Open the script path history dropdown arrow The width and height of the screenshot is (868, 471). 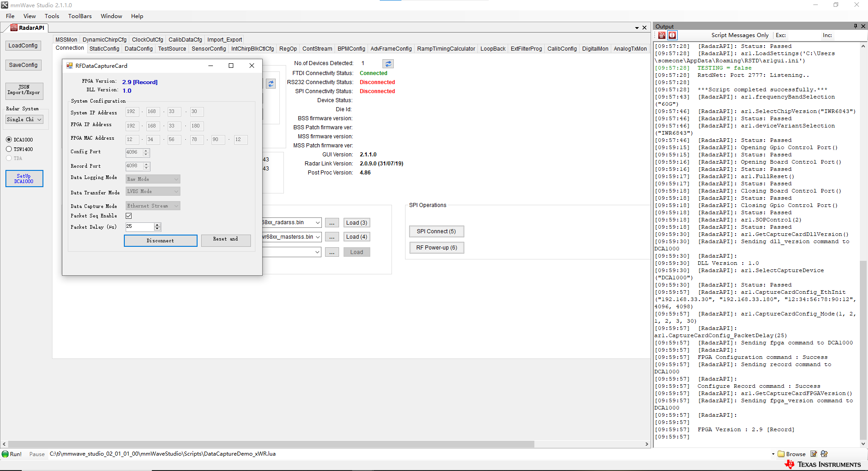click(773, 454)
